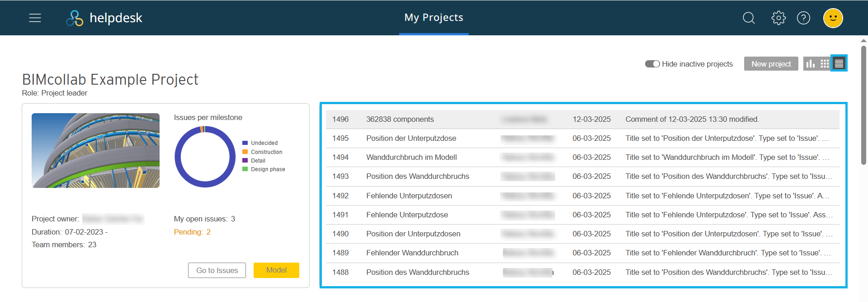Click the helpdesk logo
This screenshot has height=302, width=868.
click(x=104, y=18)
